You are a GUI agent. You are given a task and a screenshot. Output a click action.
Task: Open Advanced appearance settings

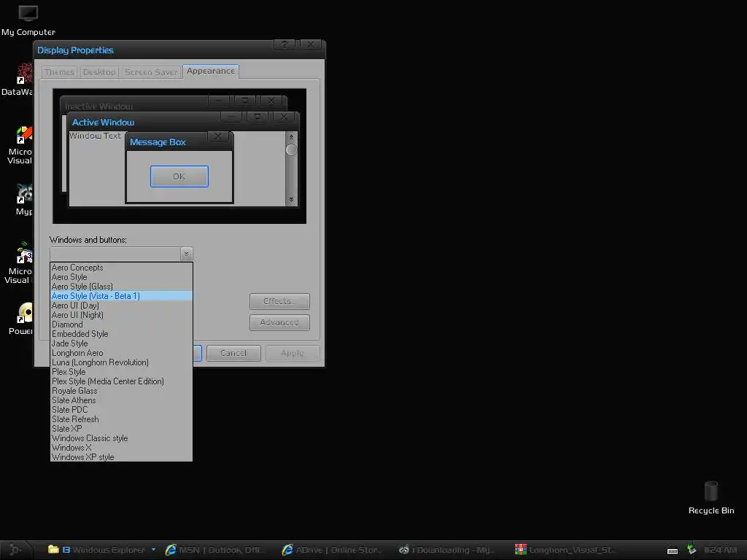click(279, 322)
